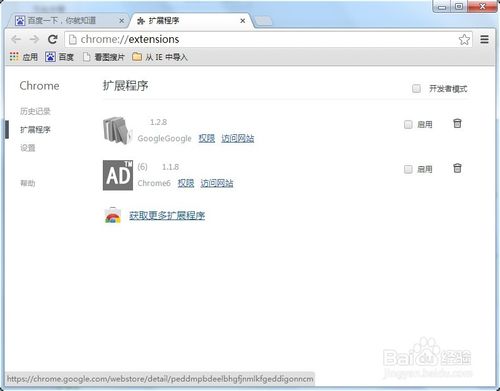Click the 获取更多扩展程序 link
500x391 pixels.
click(167, 216)
